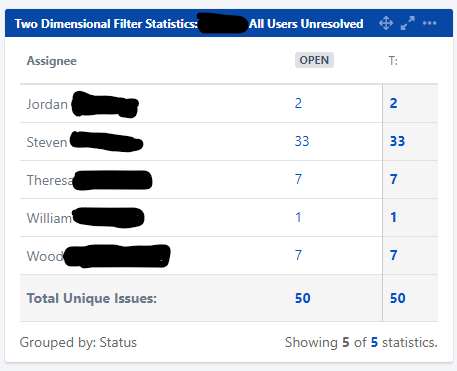Open Jordan's 2 open issues link
457x371 pixels.
coord(298,103)
